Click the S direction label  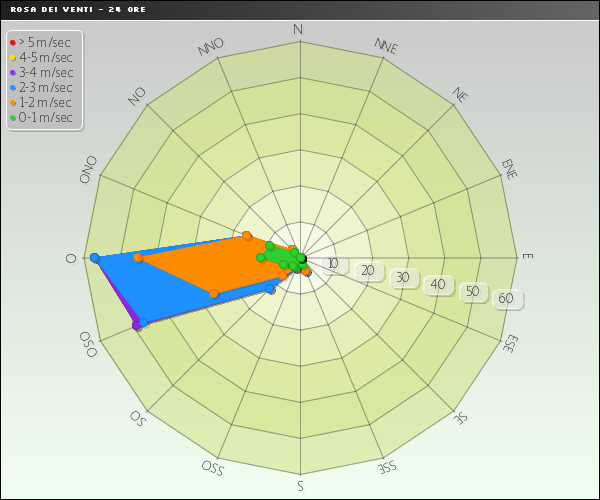pyautogui.click(x=301, y=485)
